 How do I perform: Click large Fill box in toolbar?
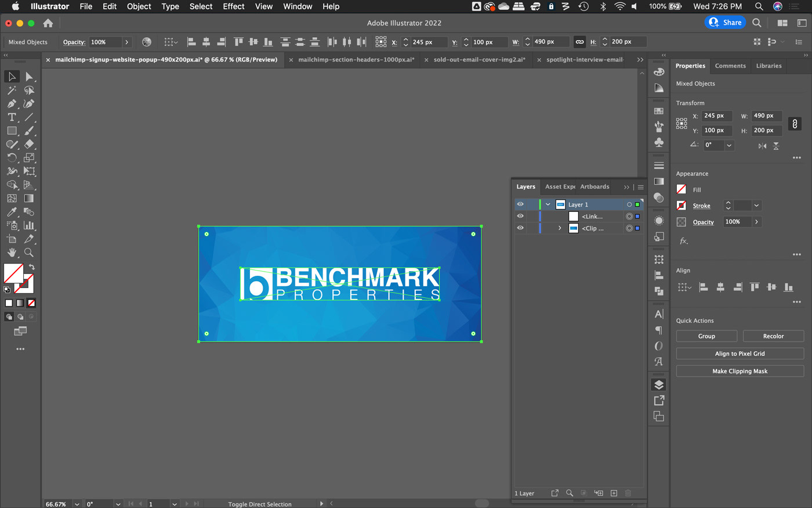pyautogui.click(x=13, y=273)
